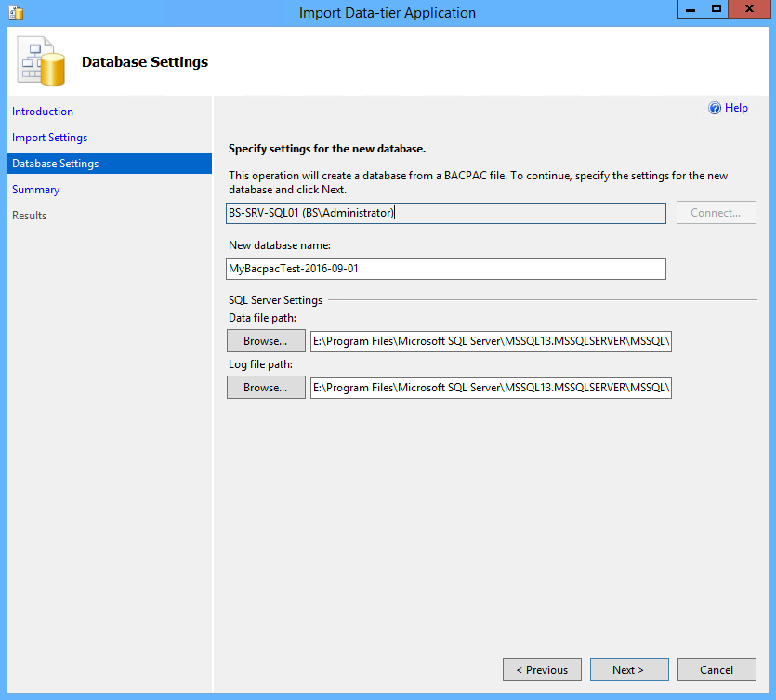This screenshot has width=776, height=700.
Task: Click 'Specify settings for the new database.' heading
Action: 327,149
